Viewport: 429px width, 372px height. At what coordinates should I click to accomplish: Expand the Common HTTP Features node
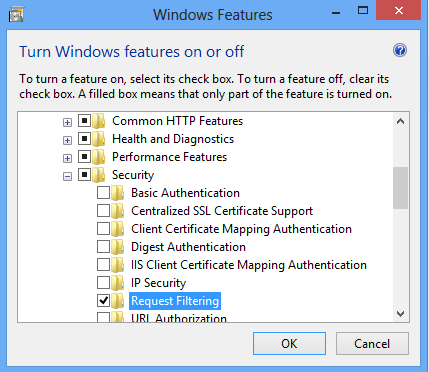coord(67,122)
